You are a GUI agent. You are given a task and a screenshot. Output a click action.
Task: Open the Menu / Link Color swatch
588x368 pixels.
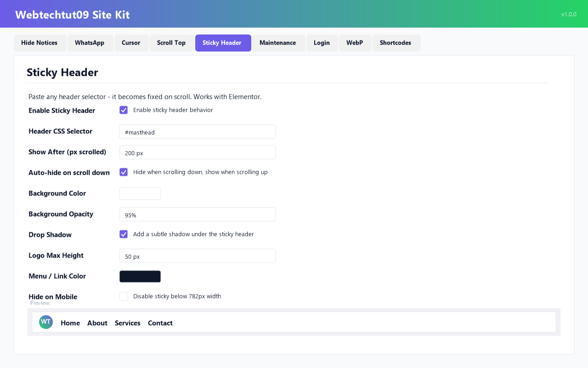pos(140,276)
